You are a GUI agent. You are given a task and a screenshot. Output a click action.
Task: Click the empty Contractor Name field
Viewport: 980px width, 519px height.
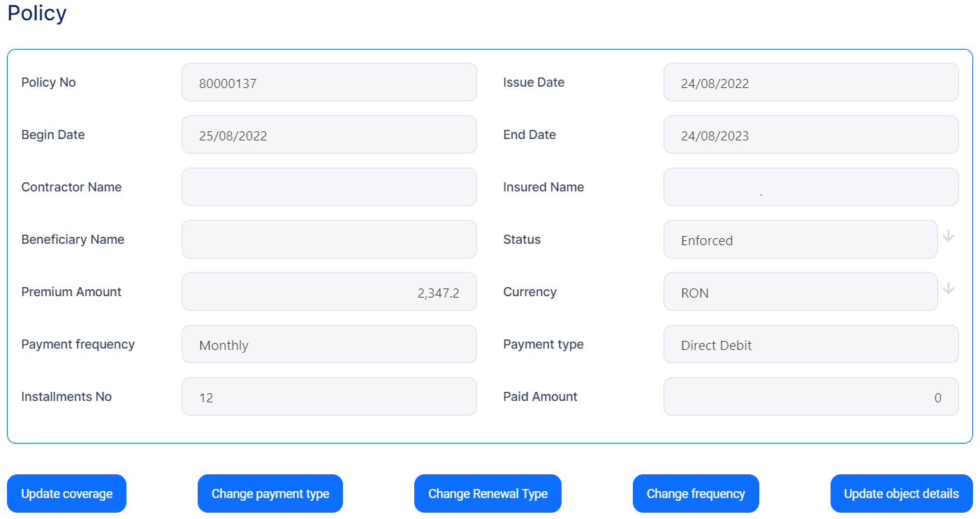(329, 187)
